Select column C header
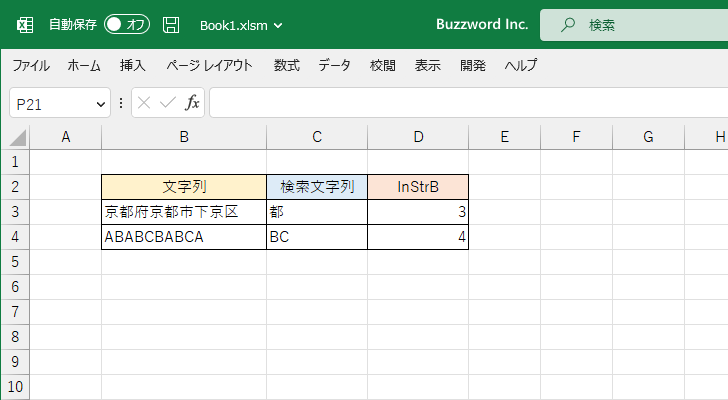The height and width of the screenshot is (400, 728). (317, 137)
